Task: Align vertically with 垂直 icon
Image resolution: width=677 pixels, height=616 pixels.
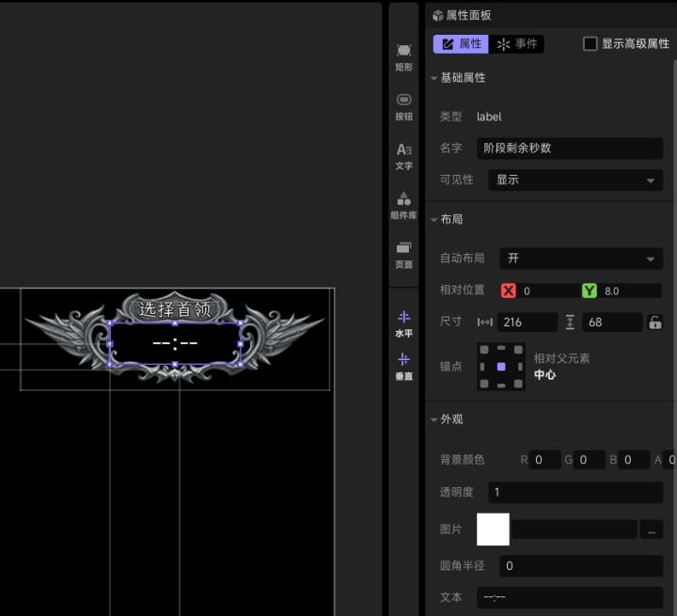Action: coord(404,367)
